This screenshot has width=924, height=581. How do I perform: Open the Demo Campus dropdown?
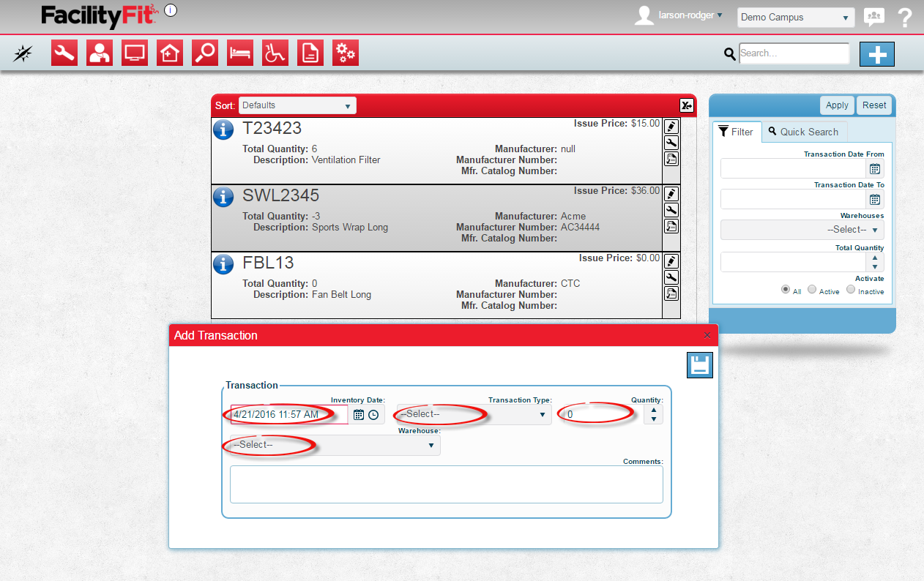click(x=795, y=18)
